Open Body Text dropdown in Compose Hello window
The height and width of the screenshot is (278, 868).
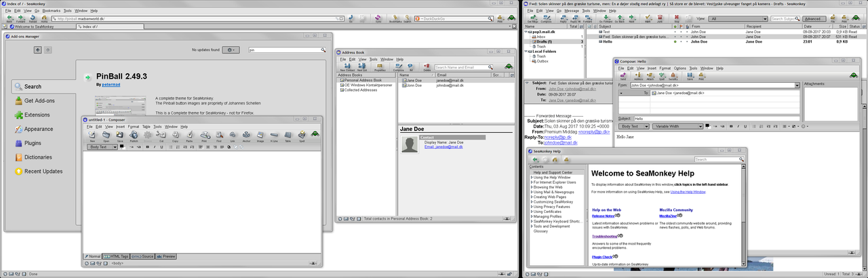(635, 126)
